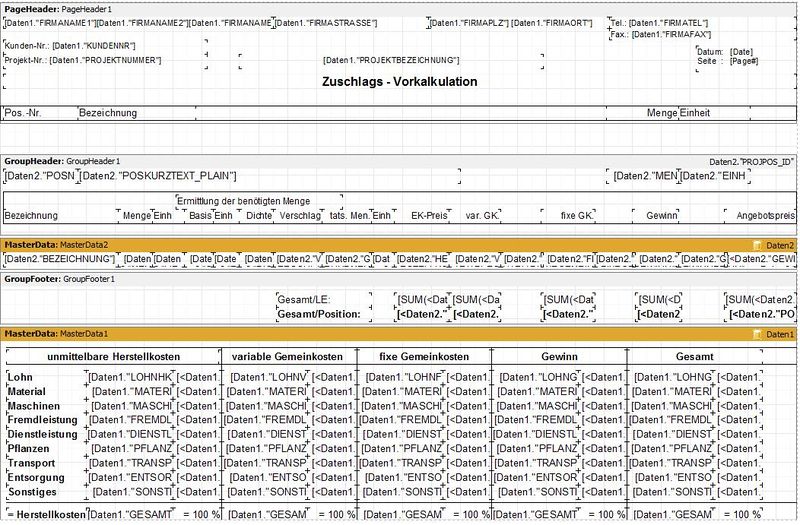Click the Tel.: FIRMATEL field
Screen dimensions: 800x525
(659, 23)
